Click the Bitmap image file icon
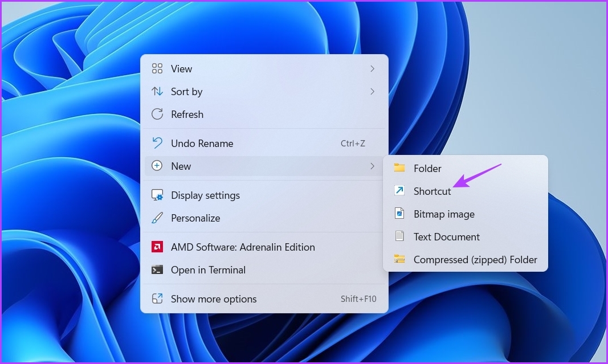608x364 pixels. tap(399, 213)
